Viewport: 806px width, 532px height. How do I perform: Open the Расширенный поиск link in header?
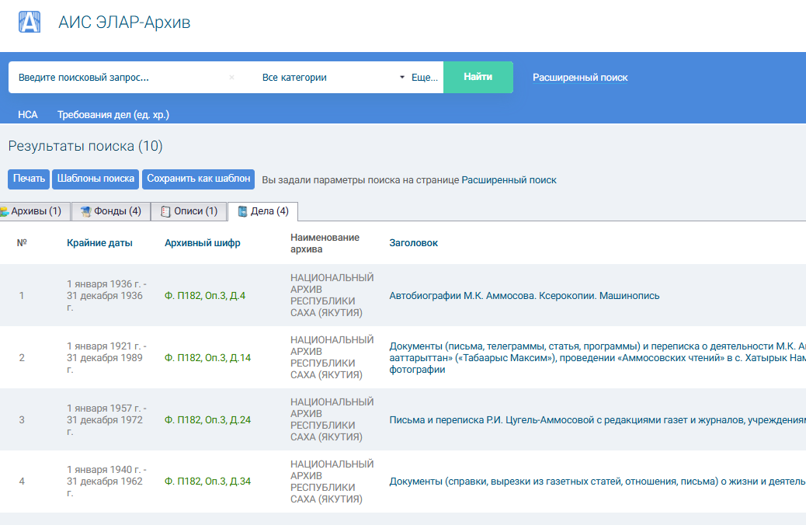pos(580,78)
